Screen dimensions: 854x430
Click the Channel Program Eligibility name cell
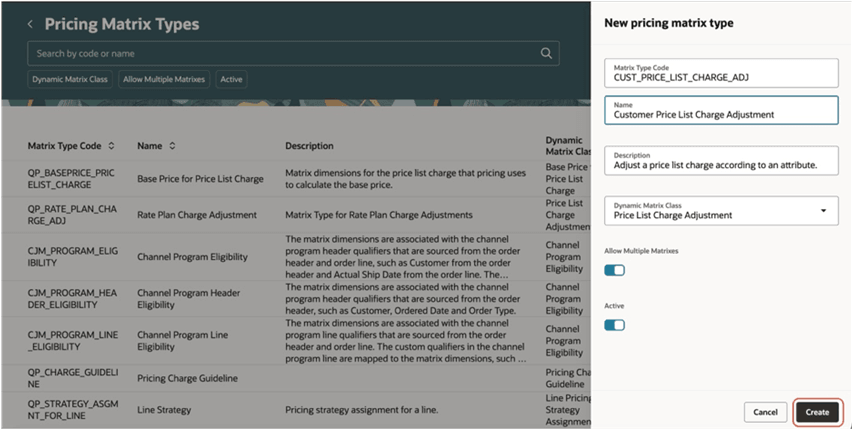point(192,256)
